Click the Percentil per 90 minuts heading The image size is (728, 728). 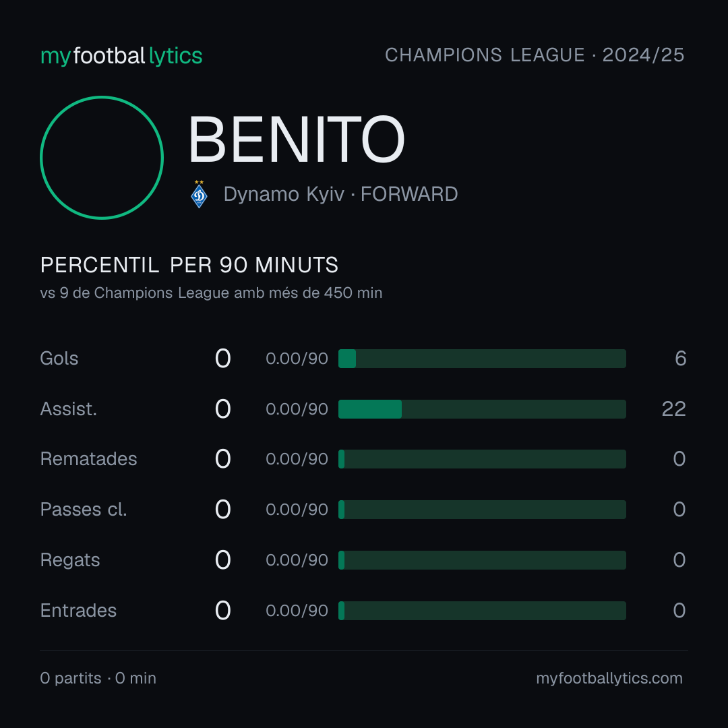pos(189,265)
